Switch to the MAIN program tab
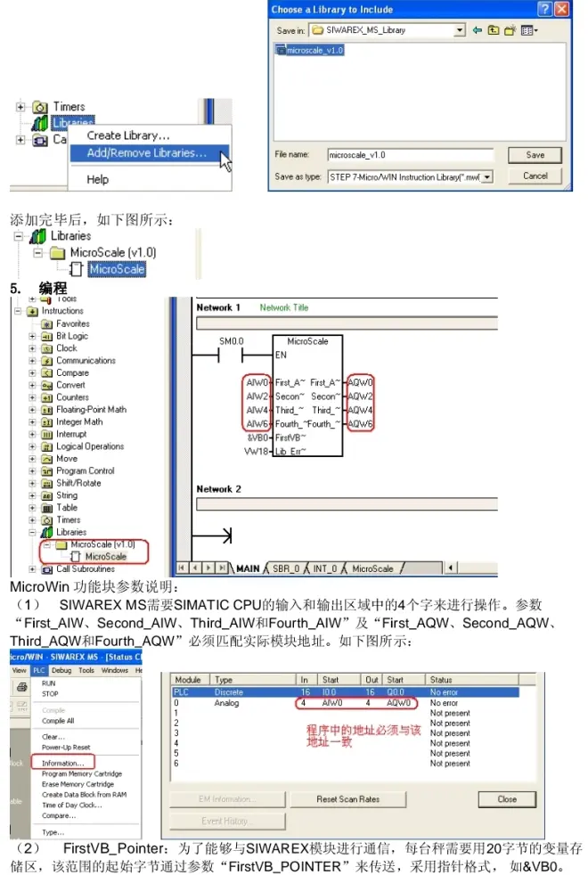The height and width of the screenshot is (875, 588). [248, 568]
